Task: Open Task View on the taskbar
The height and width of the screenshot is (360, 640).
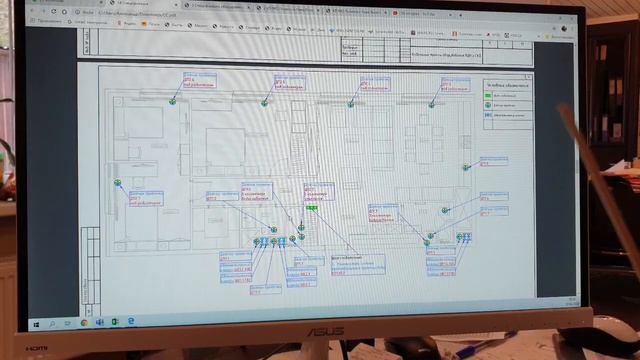Action: pyautogui.click(x=67, y=324)
